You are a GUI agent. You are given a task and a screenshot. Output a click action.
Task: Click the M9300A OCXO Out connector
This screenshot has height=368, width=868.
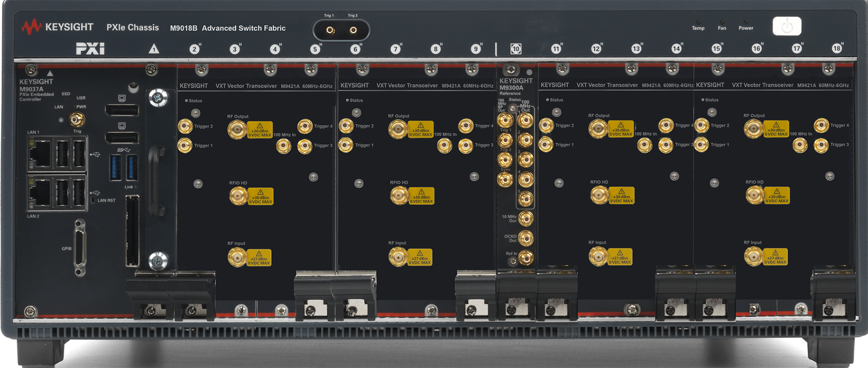point(526,238)
